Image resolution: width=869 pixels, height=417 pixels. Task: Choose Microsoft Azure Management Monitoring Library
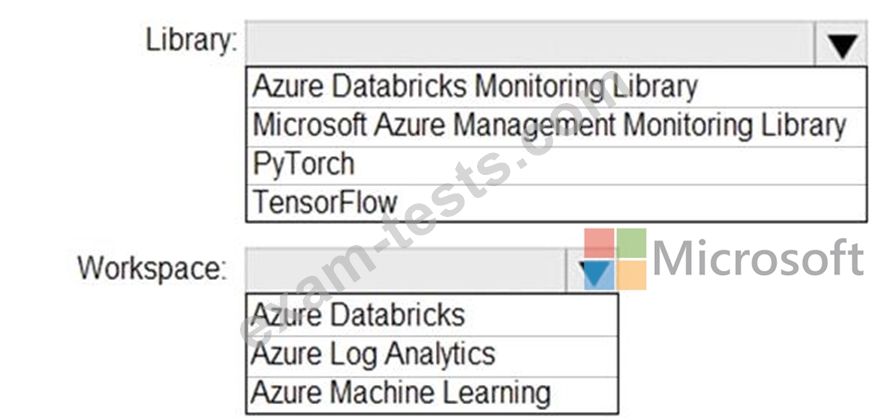click(556, 126)
